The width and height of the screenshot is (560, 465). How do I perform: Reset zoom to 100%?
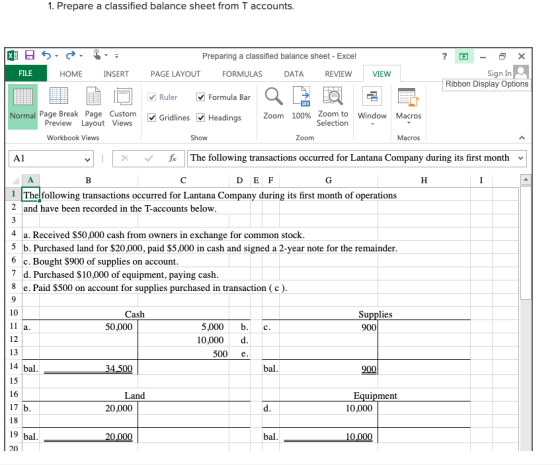(301, 104)
